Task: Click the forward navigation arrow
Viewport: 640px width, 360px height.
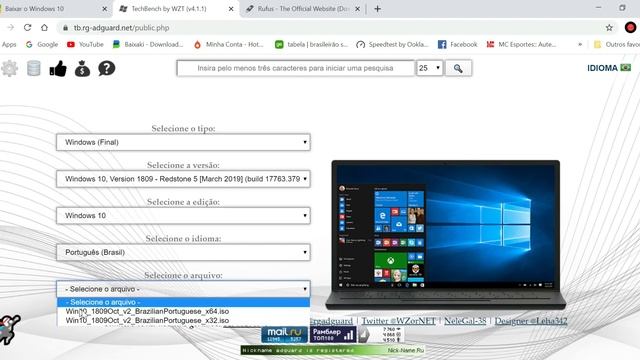Action: 11,27
